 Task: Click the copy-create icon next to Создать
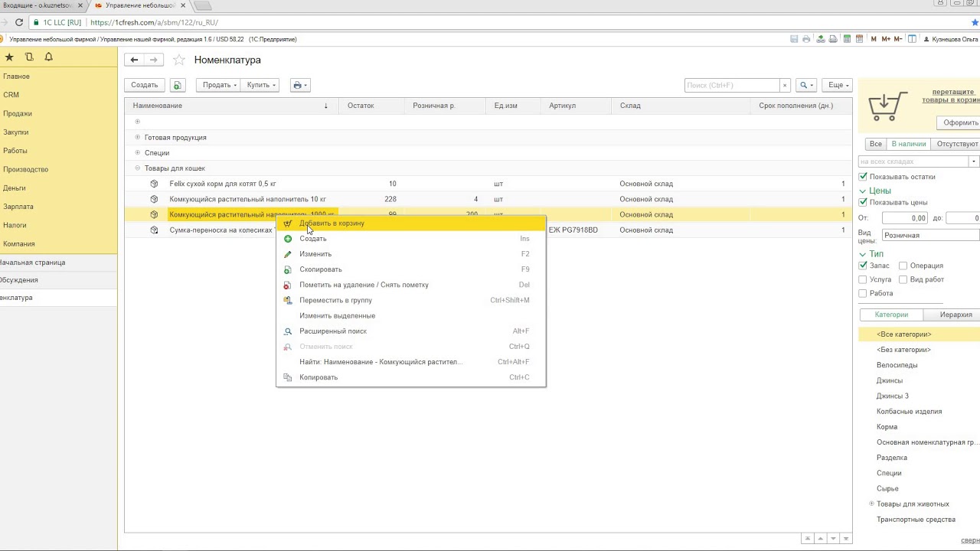[x=178, y=85]
